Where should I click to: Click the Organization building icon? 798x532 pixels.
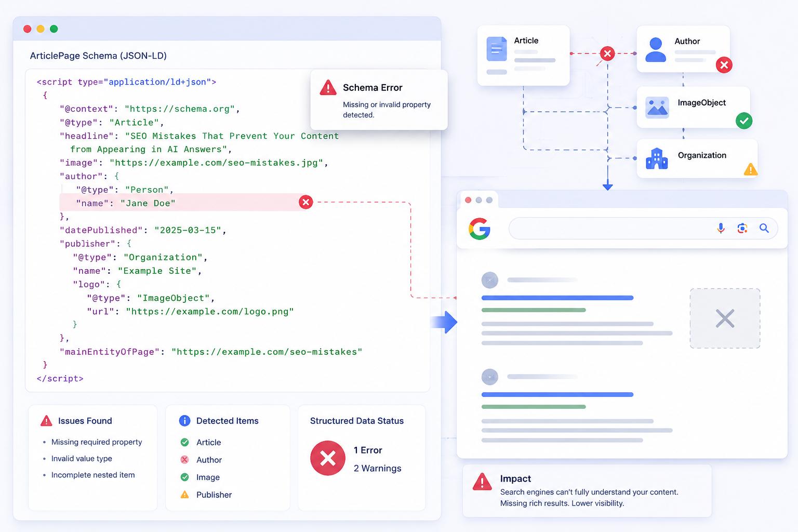click(x=657, y=158)
